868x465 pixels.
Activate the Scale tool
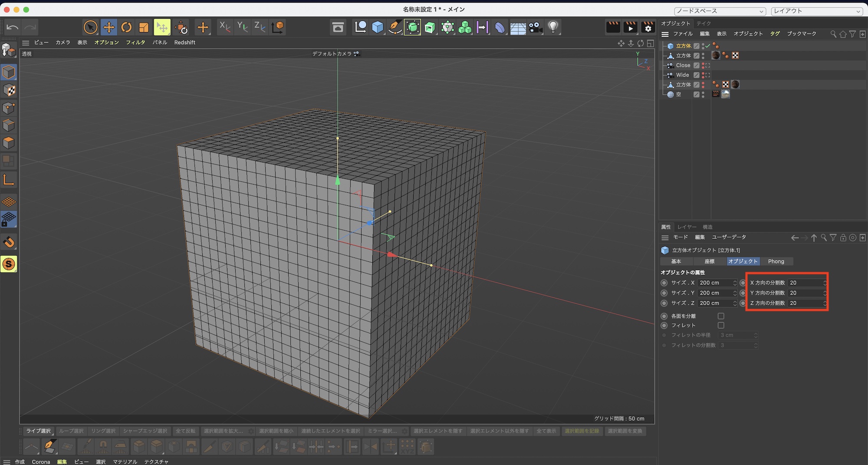144,27
